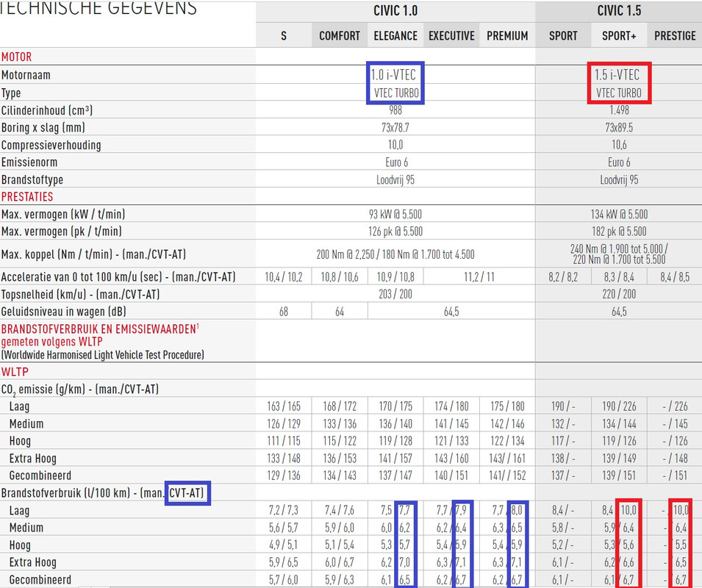Click the 126 pk @ 5.500 value
702x588 pixels.
click(x=395, y=232)
